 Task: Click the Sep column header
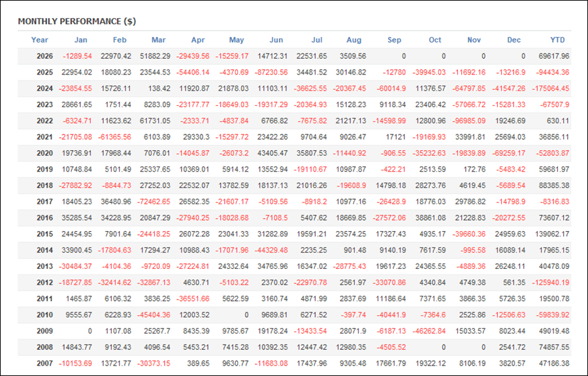[394, 40]
